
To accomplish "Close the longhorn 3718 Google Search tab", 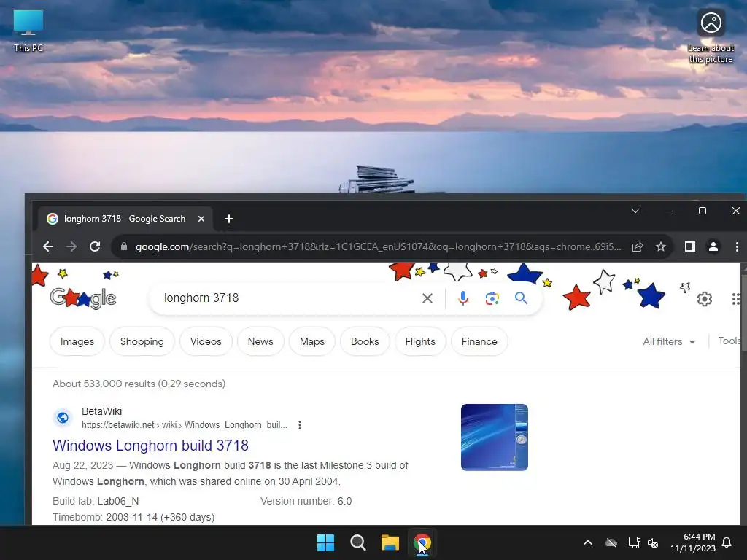I will click(x=201, y=219).
